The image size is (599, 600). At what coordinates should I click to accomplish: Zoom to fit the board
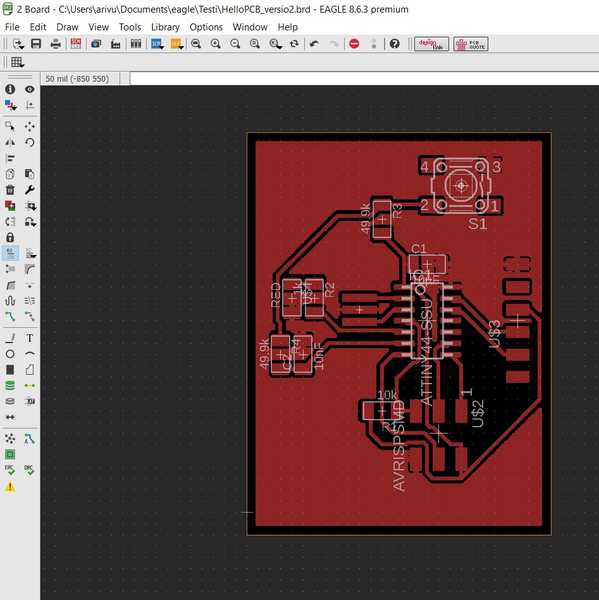pyautogui.click(x=196, y=44)
